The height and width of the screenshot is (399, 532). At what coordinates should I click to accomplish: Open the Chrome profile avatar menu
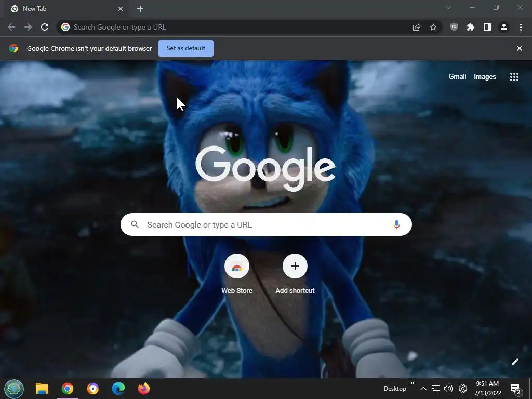point(504,27)
